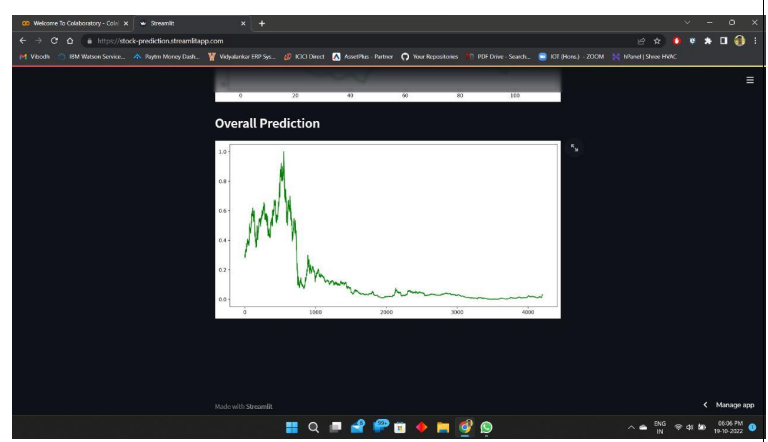Open the volume speaker tray icon

click(x=690, y=427)
